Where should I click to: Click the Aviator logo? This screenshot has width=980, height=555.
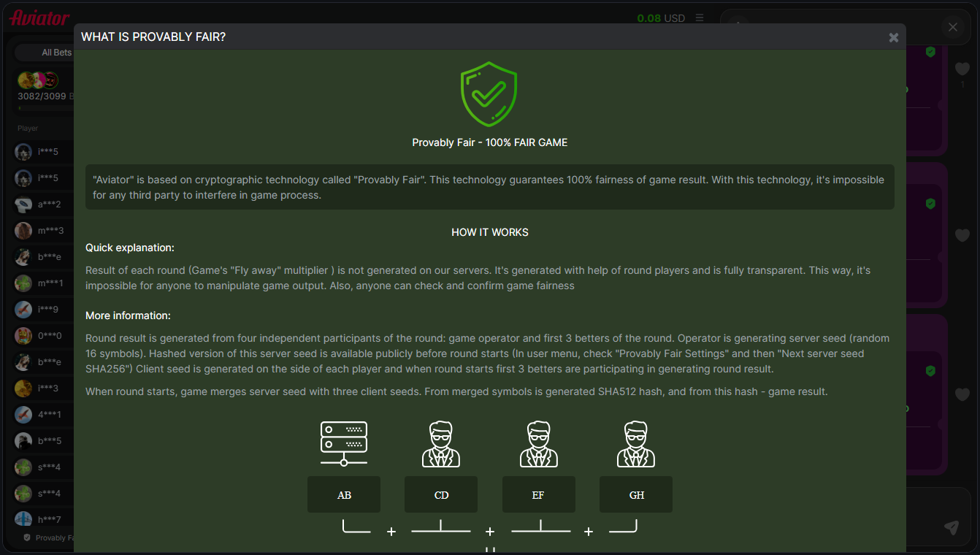tap(39, 18)
